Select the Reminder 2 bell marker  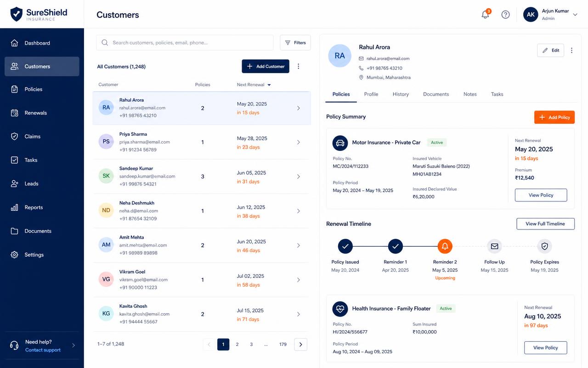(445, 247)
